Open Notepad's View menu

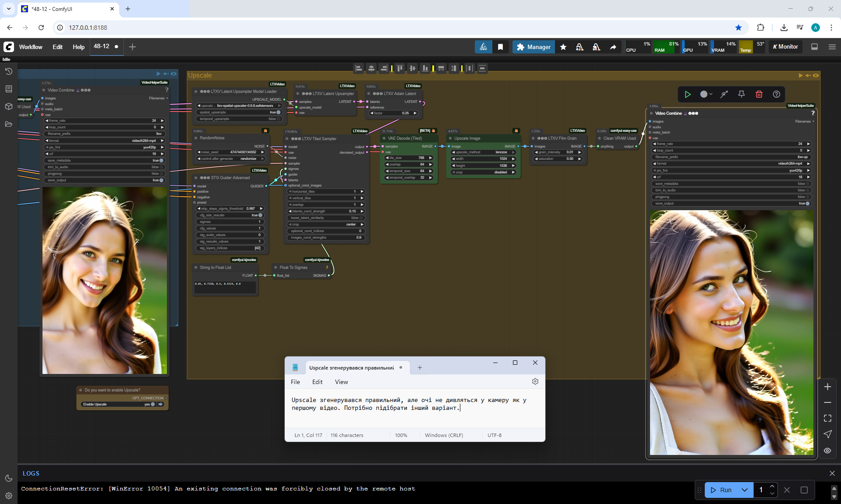point(341,382)
